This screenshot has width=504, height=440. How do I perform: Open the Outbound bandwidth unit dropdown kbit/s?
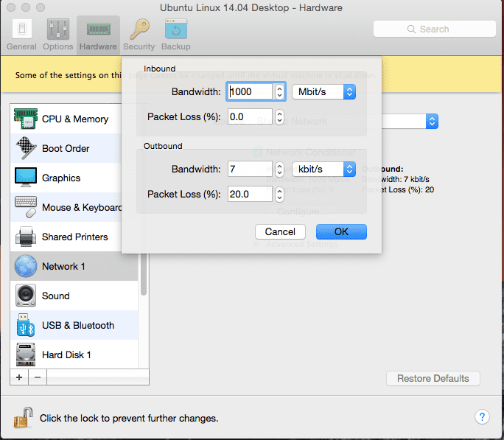323,169
